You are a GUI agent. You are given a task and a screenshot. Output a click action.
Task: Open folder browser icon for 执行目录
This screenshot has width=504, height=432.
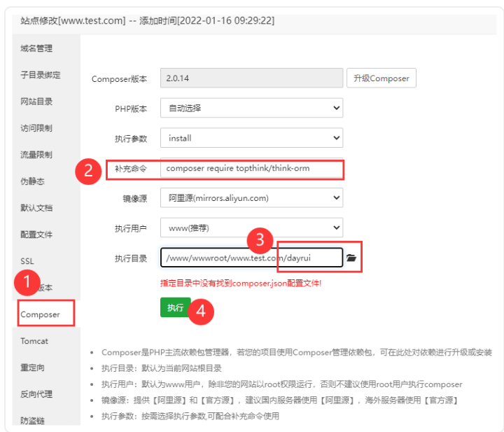tap(351, 258)
